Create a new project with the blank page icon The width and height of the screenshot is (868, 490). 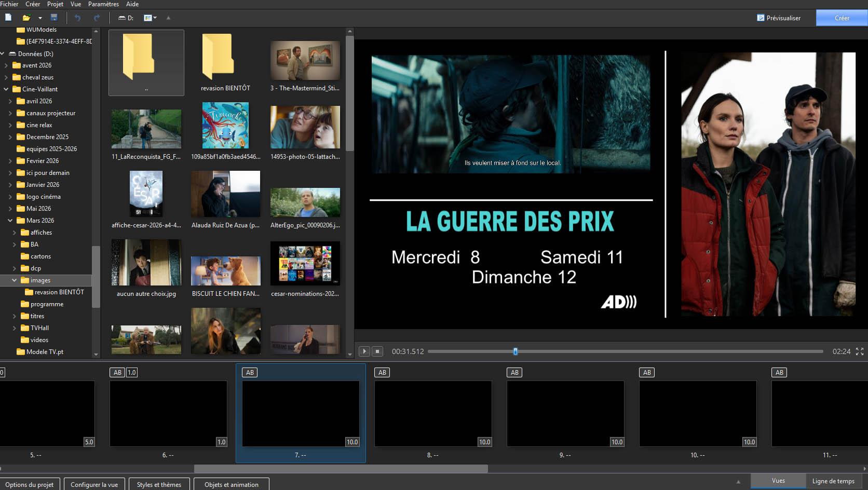click(8, 18)
